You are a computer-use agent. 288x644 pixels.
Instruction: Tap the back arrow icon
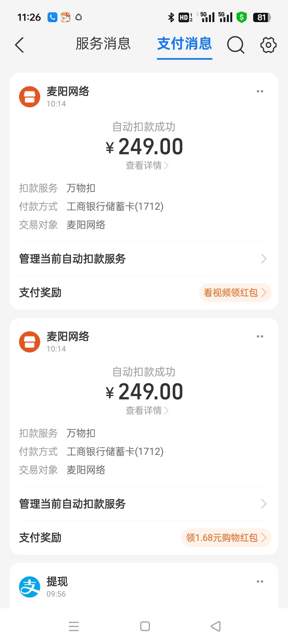coord(20,45)
